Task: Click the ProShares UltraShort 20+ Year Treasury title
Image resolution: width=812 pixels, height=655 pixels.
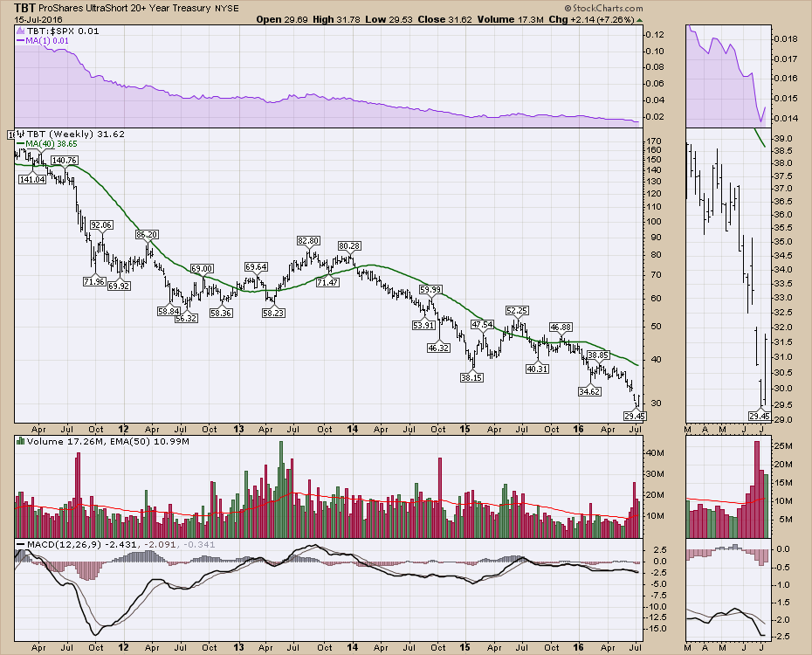Action: (x=126, y=8)
